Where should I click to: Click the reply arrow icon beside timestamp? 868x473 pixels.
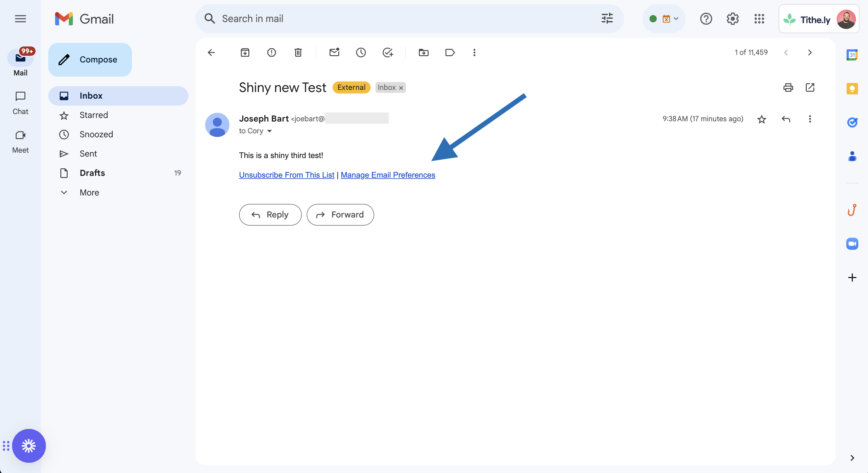(786, 119)
